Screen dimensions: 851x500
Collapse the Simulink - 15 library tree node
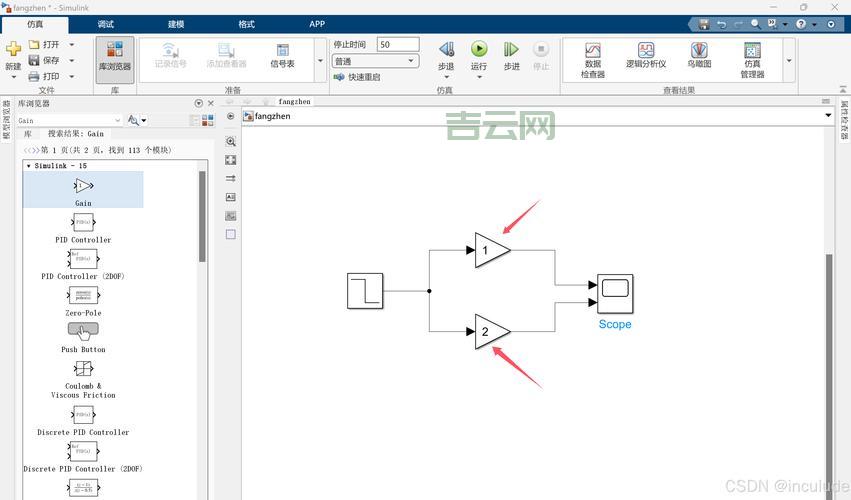coord(29,165)
